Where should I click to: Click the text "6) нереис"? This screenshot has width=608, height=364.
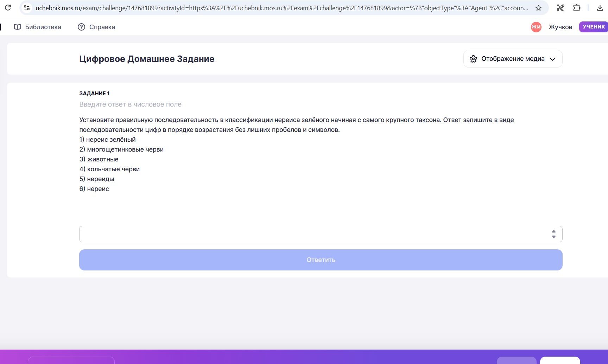94,189
